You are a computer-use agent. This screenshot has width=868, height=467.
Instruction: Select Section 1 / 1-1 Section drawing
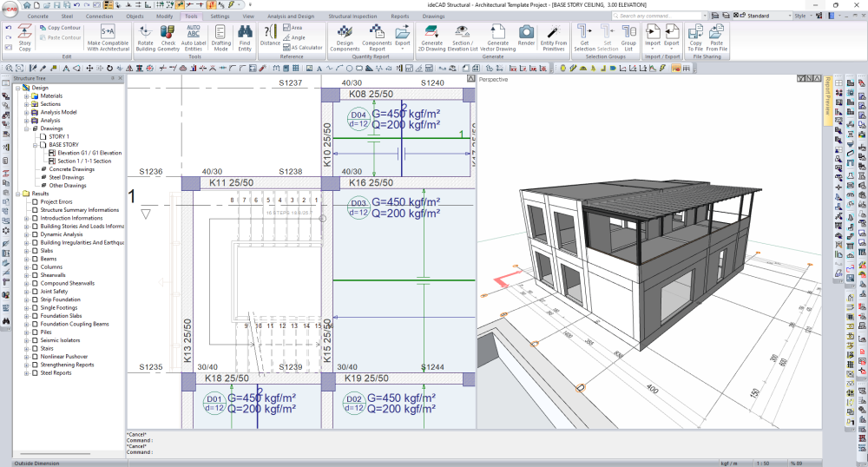coord(84,161)
